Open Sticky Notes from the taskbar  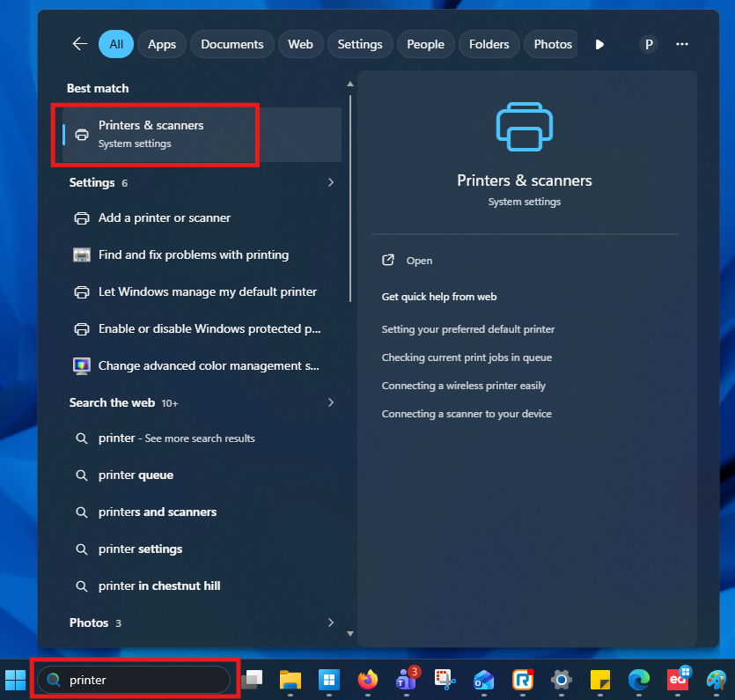point(600,680)
